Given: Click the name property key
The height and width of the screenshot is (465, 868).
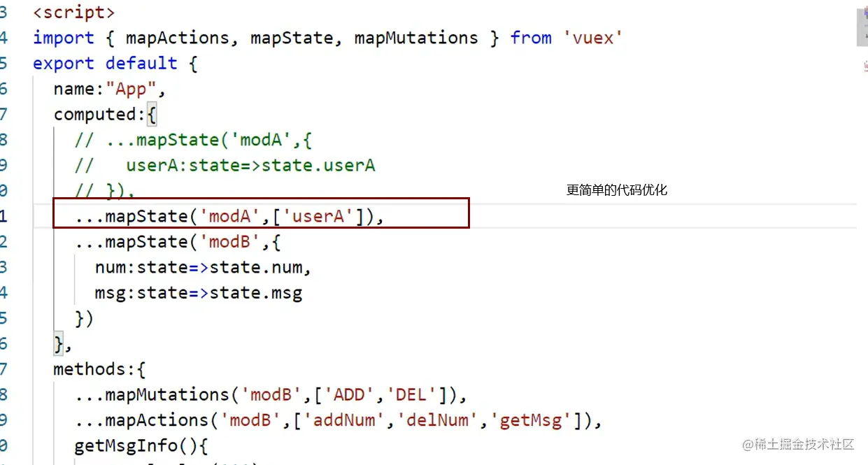Looking at the screenshot, I should pyautogui.click(x=74, y=89).
